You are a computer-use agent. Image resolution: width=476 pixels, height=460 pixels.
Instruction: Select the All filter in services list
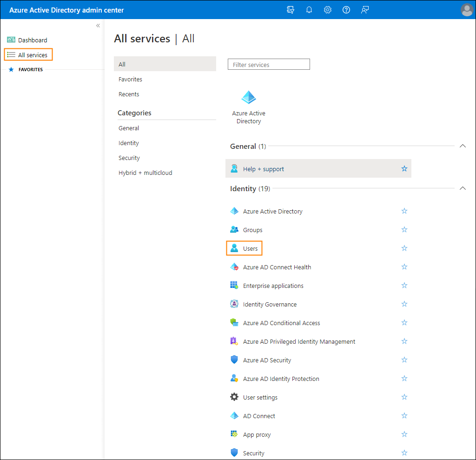(x=165, y=64)
